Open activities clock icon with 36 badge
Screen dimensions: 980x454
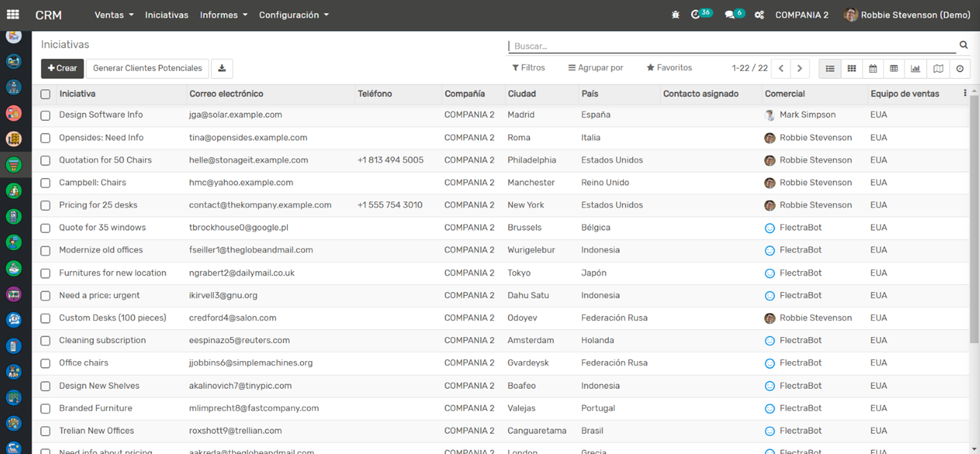696,15
